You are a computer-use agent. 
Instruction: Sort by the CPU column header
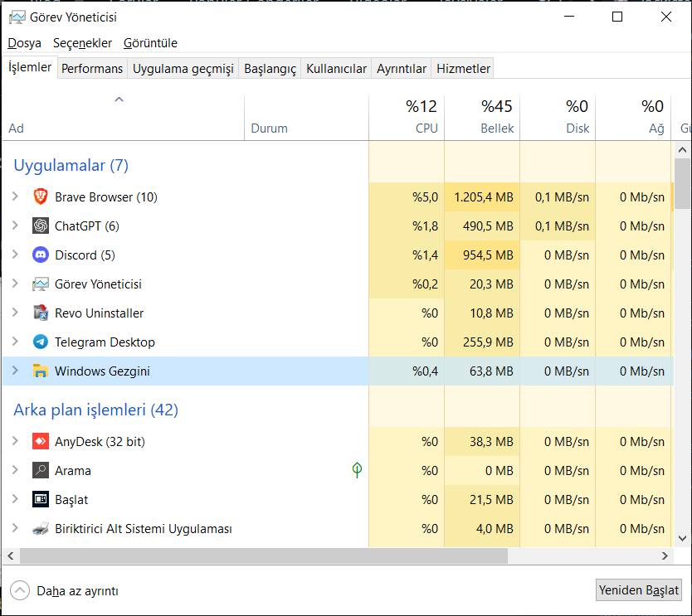point(407,118)
